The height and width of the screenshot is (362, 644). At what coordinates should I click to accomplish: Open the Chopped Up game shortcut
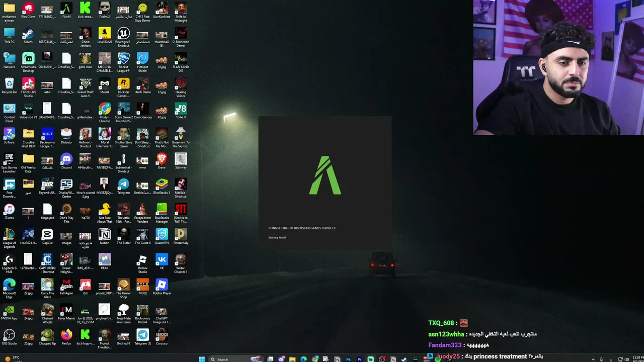tap(47, 337)
